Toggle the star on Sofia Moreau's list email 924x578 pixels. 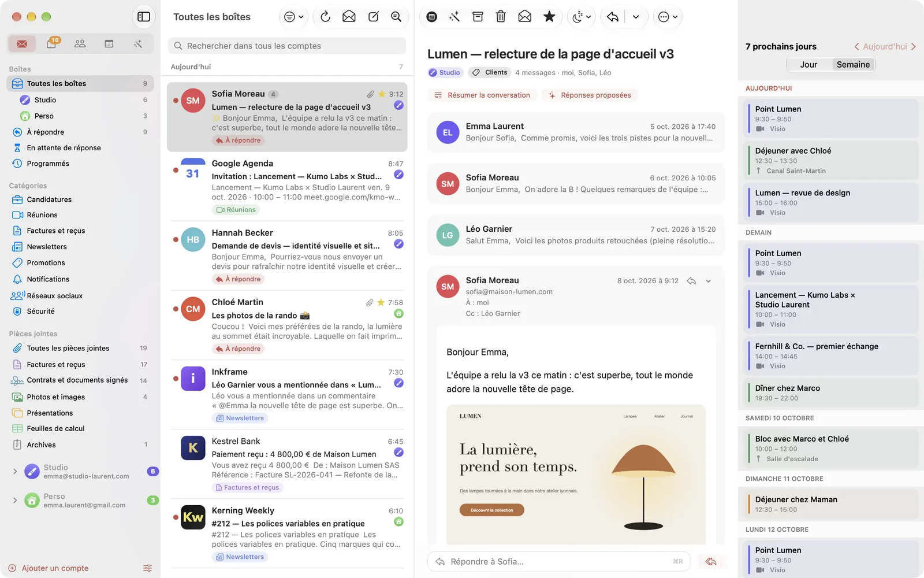click(381, 94)
